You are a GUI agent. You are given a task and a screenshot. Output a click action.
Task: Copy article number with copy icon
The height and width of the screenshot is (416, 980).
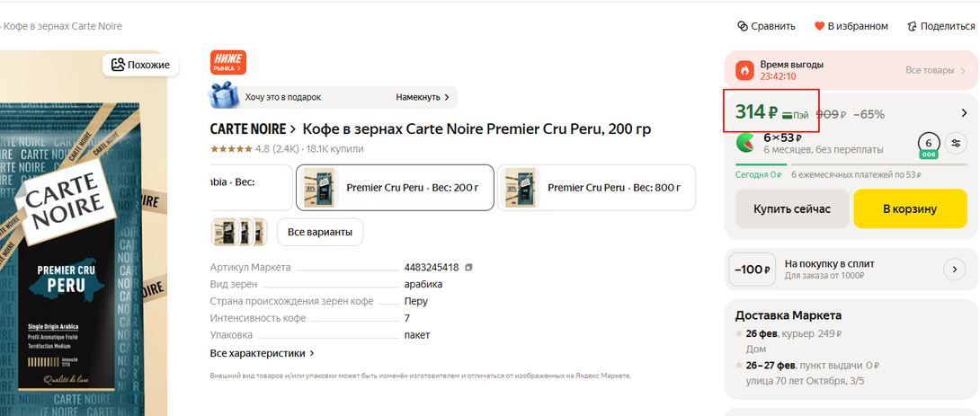point(468,268)
